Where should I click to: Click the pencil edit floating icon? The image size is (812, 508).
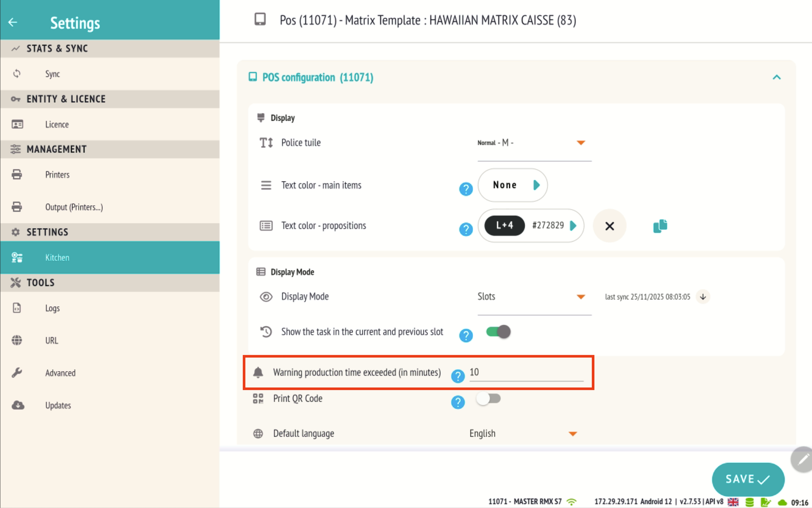click(x=802, y=459)
